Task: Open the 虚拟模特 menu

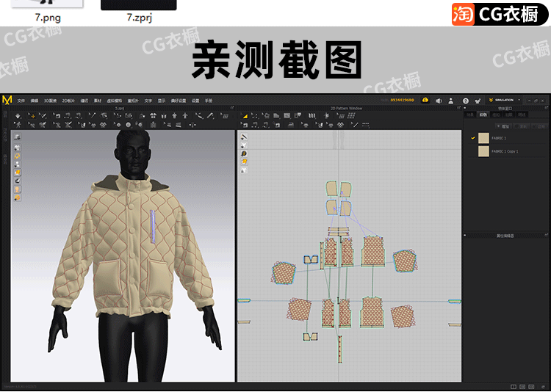Action: coord(114,101)
